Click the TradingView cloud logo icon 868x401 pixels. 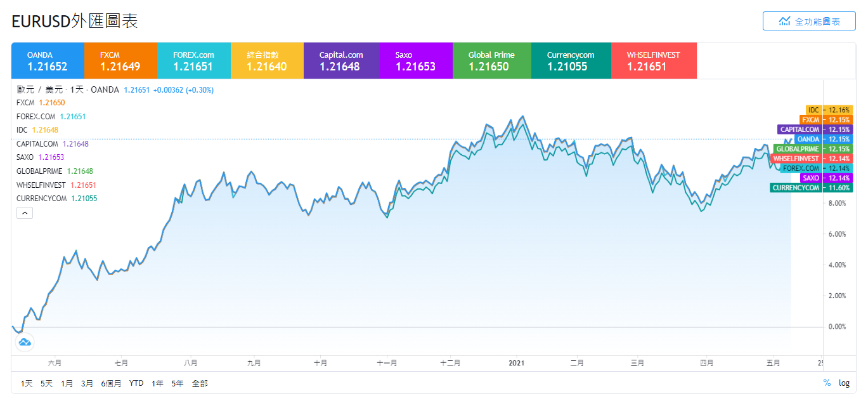[x=25, y=343]
